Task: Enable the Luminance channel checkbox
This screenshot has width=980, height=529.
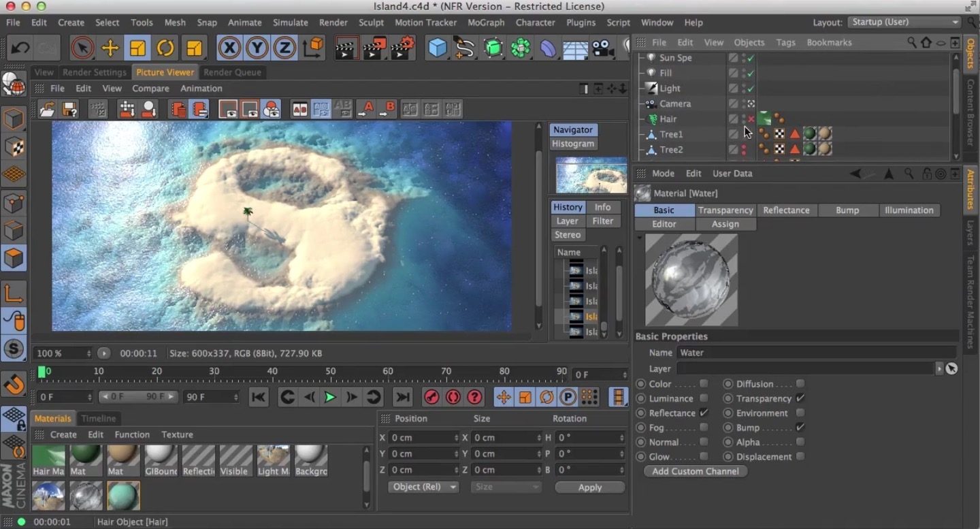Action: 704,398
